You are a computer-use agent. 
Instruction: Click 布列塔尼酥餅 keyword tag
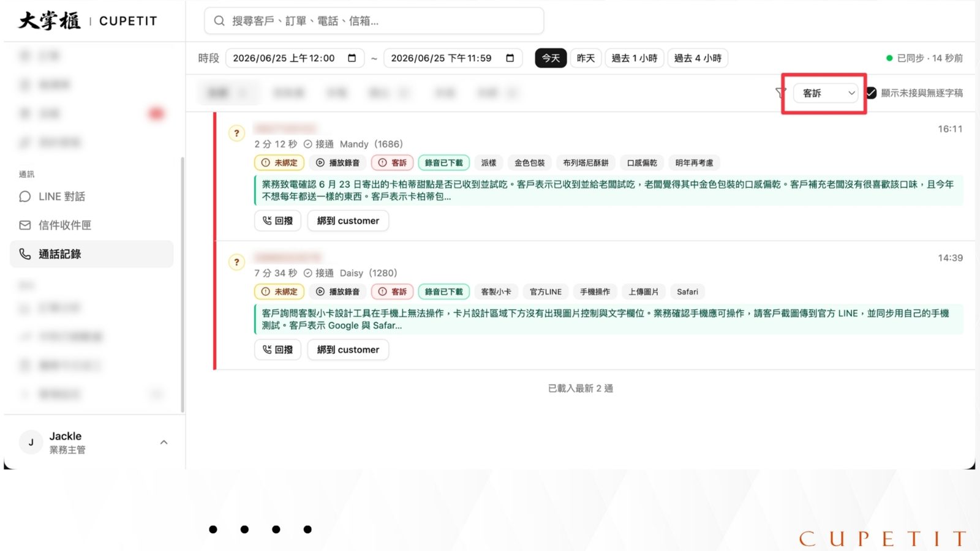[x=586, y=163]
